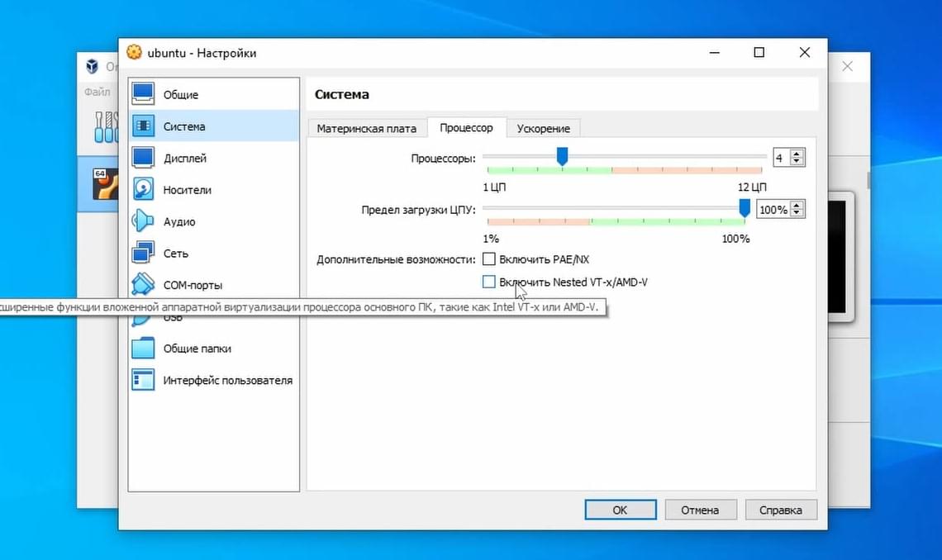Screen dimensions: 942x560
Task: Select the ubuntu VM icon in the Manager list
Action: click(x=105, y=183)
